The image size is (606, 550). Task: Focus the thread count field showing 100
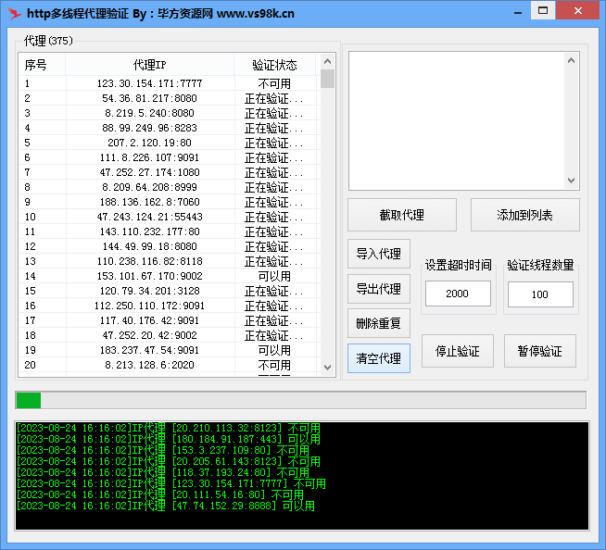coord(540,295)
